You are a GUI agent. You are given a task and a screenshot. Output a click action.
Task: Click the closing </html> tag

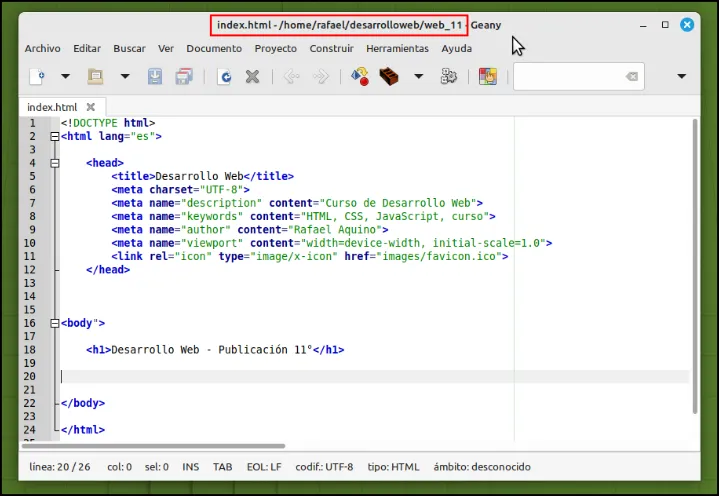click(83, 430)
